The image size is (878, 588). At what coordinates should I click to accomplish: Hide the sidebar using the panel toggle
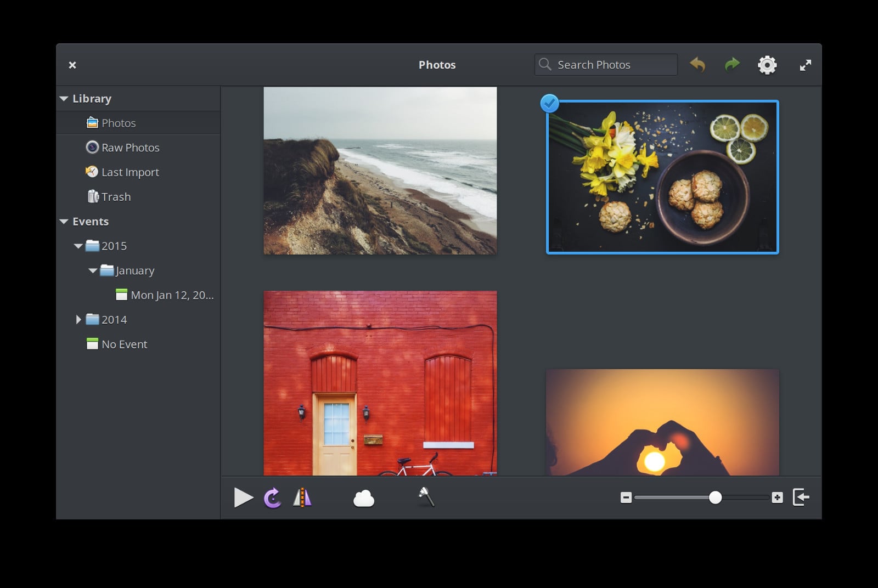[x=801, y=497]
